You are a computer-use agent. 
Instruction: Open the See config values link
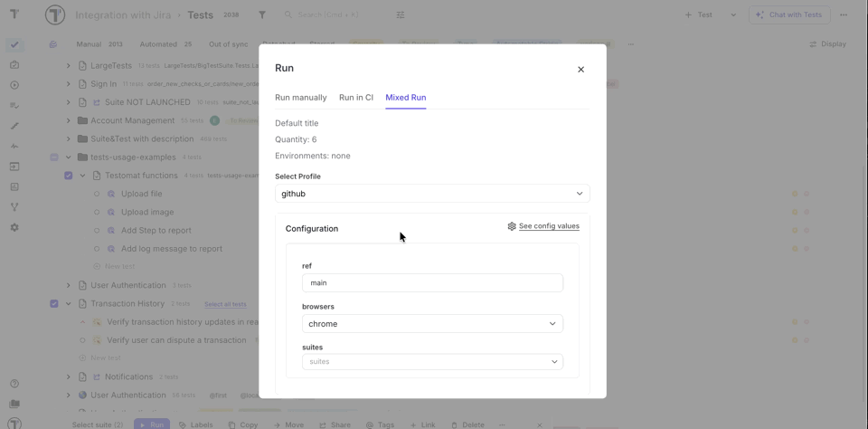[x=549, y=226]
